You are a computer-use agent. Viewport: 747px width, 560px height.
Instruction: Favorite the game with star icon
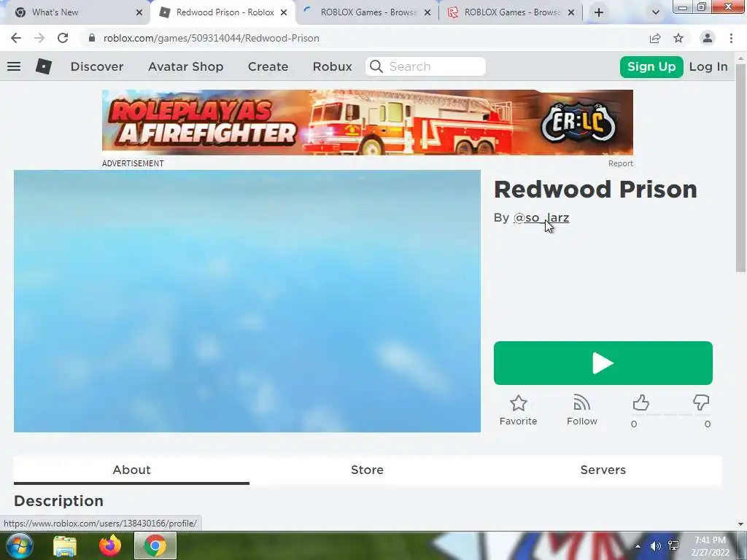[519, 403]
